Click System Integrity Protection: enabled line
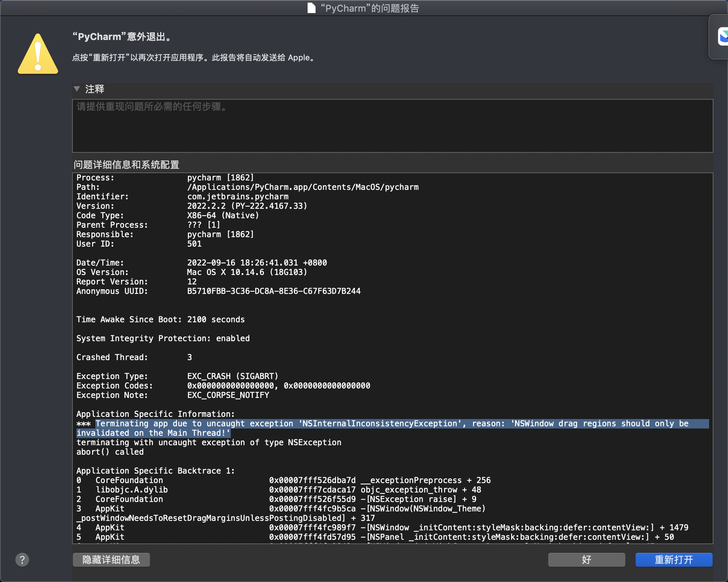 pyautogui.click(x=163, y=339)
